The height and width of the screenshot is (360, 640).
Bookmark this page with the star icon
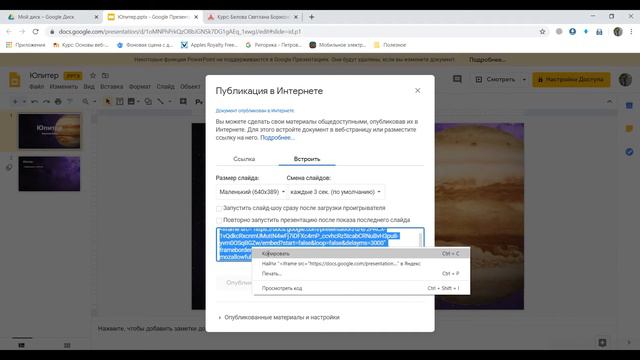click(542, 31)
